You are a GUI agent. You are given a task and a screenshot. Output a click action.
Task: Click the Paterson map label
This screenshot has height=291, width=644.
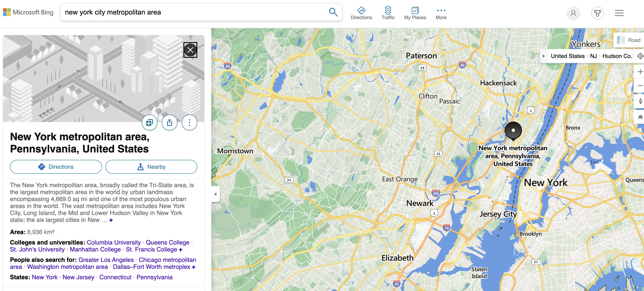[x=421, y=56]
